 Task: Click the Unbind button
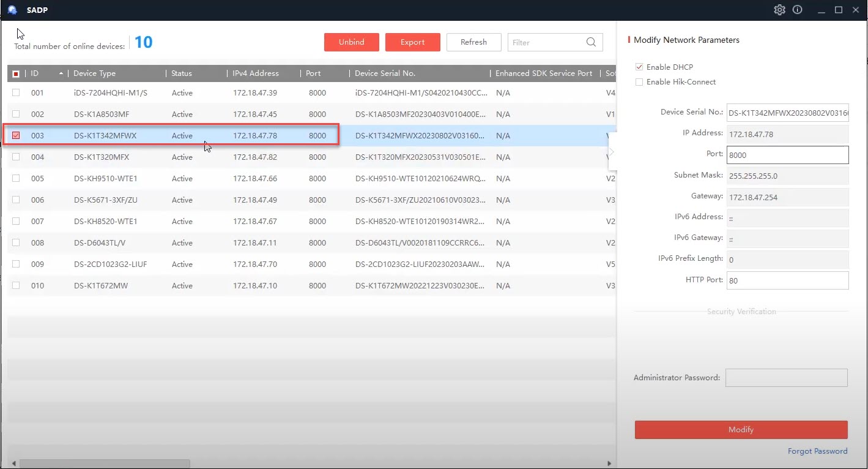pyautogui.click(x=351, y=42)
